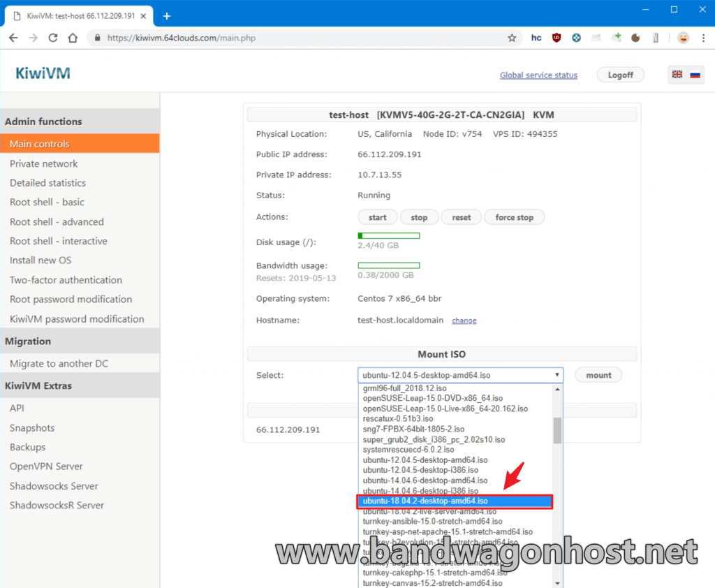Pick openSUSE-Leap-15.0-Live-x86_64-20.162.iso
Viewport: 715px width, 588px height.
tap(455, 409)
